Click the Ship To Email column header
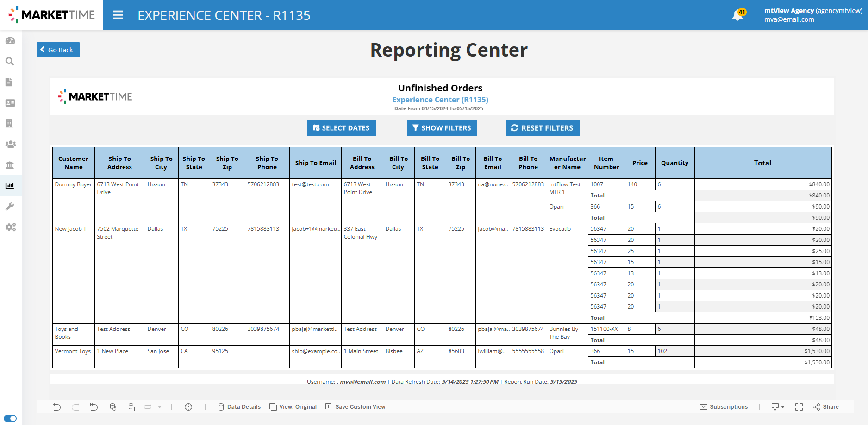868x425 pixels. [316, 163]
